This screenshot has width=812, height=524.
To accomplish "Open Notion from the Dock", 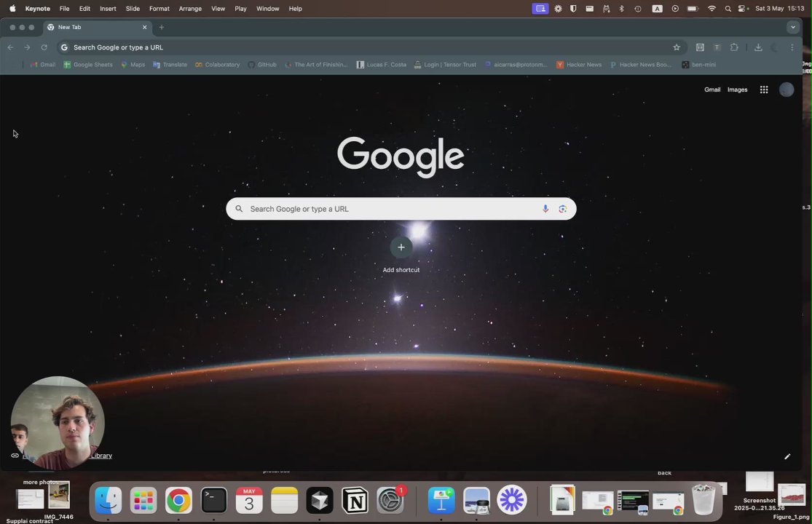I will pyautogui.click(x=355, y=500).
